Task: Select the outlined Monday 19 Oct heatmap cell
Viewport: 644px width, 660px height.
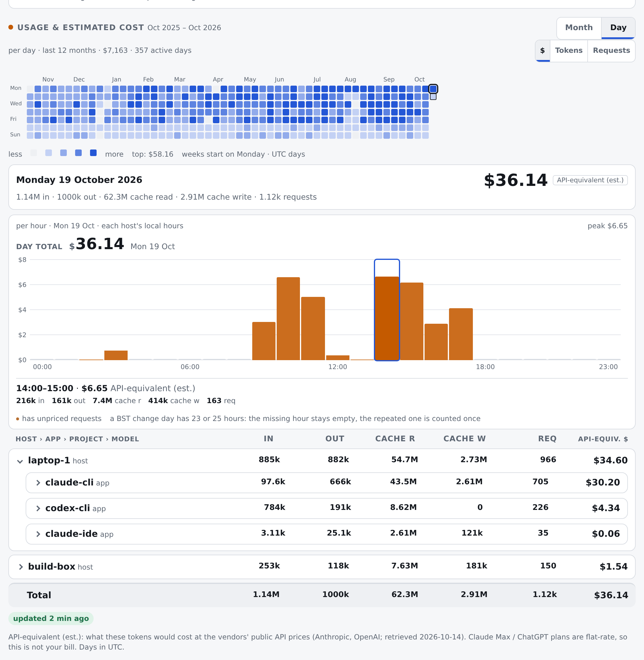Action: pos(433,89)
